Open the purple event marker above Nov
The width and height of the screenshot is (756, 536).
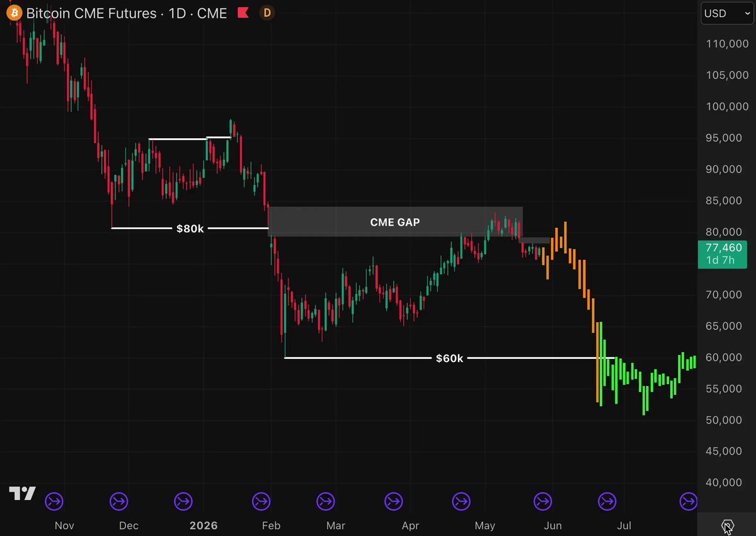[54, 501]
